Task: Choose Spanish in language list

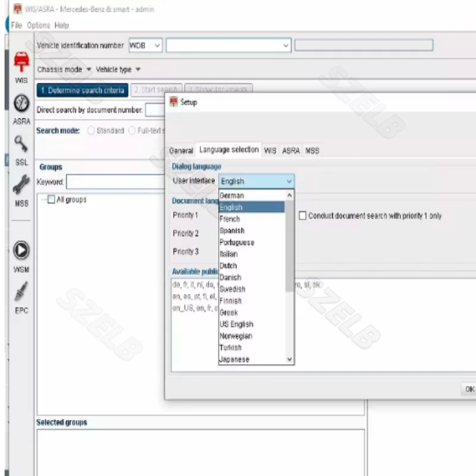Action: click(252, 230)
